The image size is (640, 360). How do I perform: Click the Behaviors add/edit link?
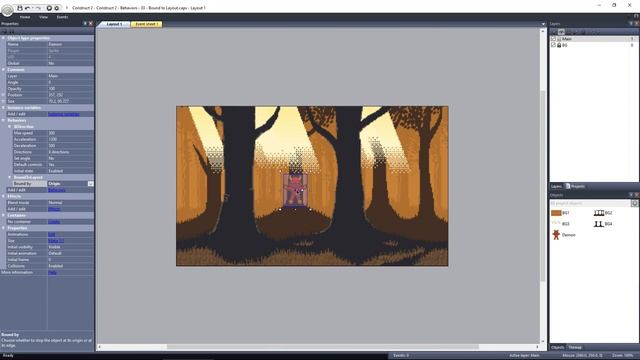click(x=57, y=190)
